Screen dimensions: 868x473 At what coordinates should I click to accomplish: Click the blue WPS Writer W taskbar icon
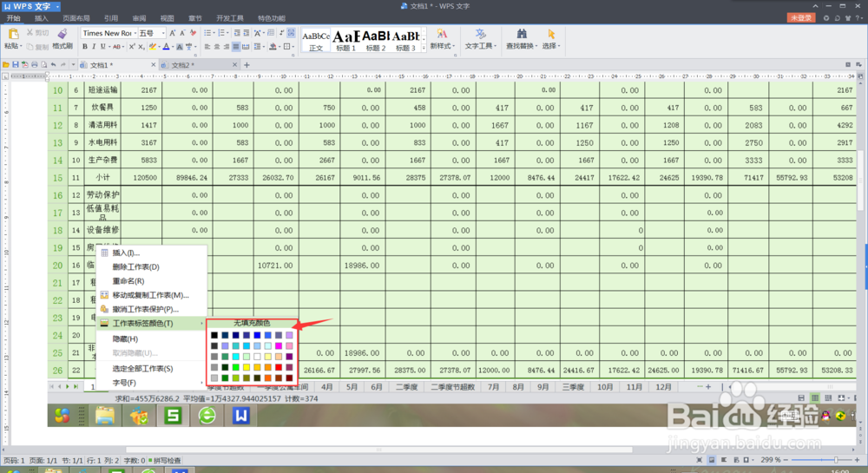[240, 415]
